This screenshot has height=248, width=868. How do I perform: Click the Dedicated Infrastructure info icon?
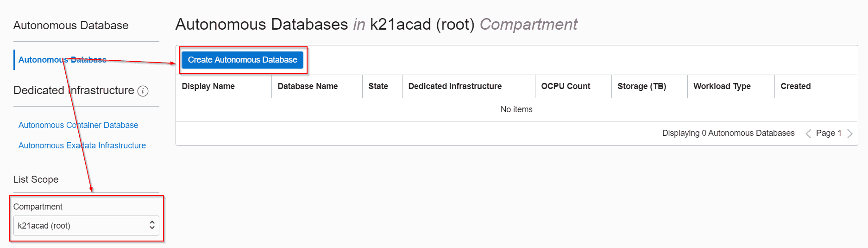pyautogui.click(x=143, y=91)
